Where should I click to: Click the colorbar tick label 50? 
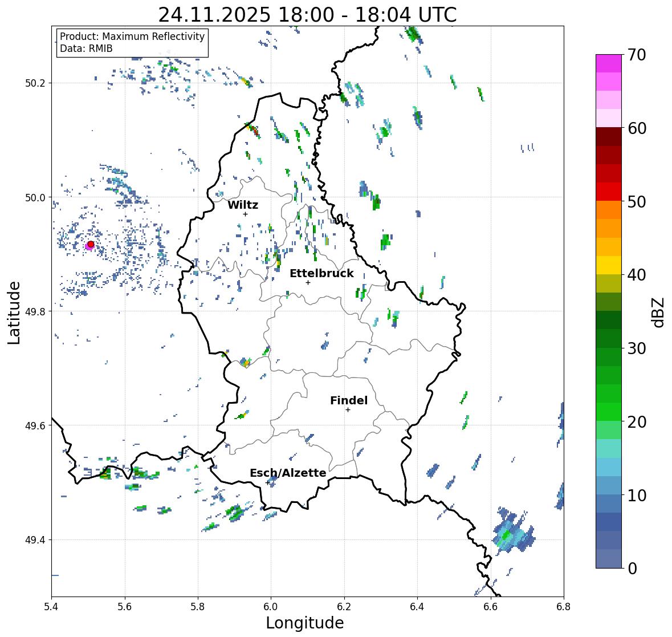[x=637, y=201]
